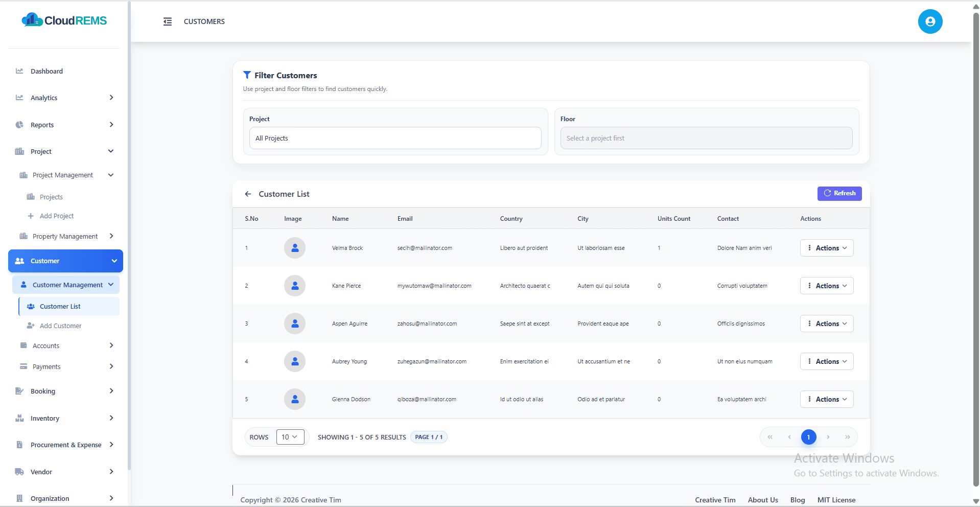Click Kane Pierce's avatar image
This screenshot has height=507, width=980.
click(295, 286)
